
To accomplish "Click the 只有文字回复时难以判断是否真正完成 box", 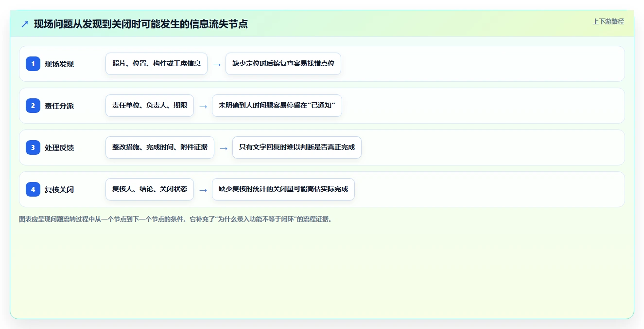I will (297, 147).
